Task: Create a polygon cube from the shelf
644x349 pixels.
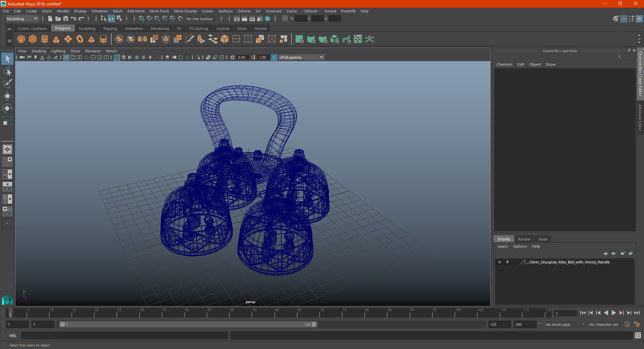Action: tap(33, 39)
